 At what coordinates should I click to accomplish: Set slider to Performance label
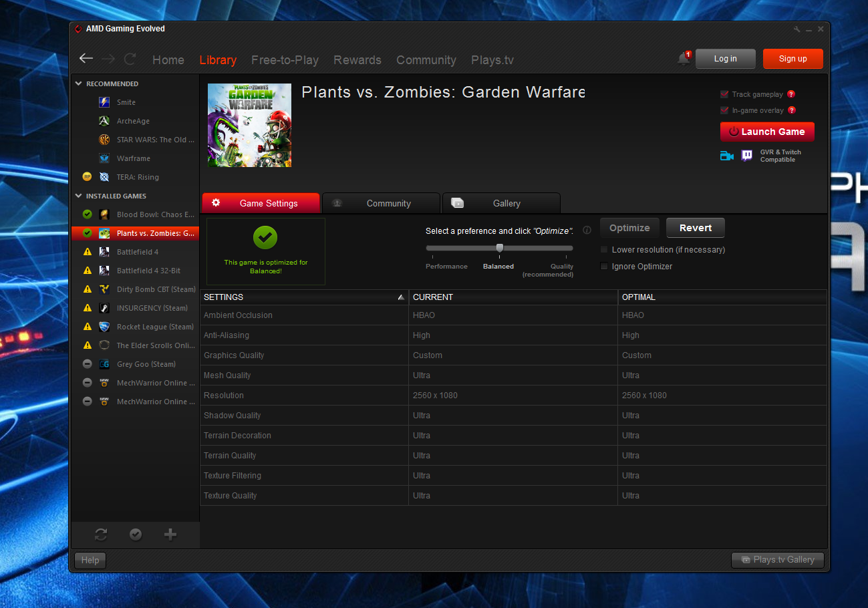click(x=446, y=267)
